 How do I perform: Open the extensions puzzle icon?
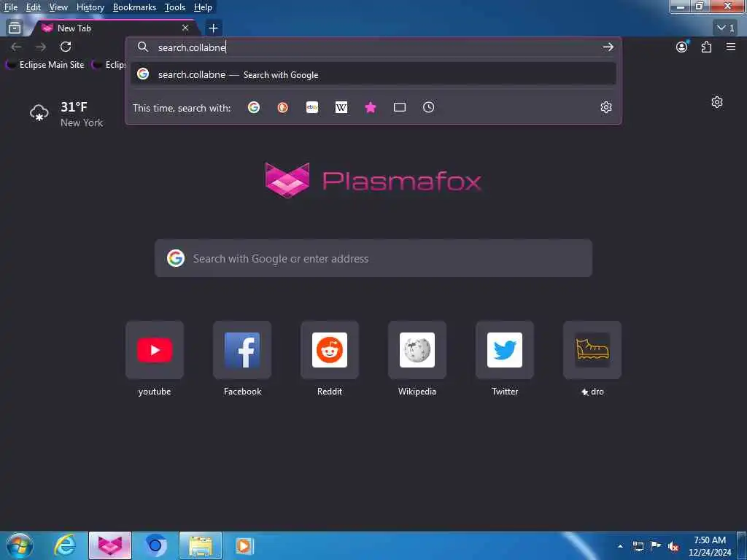click(x=706, y=47)
